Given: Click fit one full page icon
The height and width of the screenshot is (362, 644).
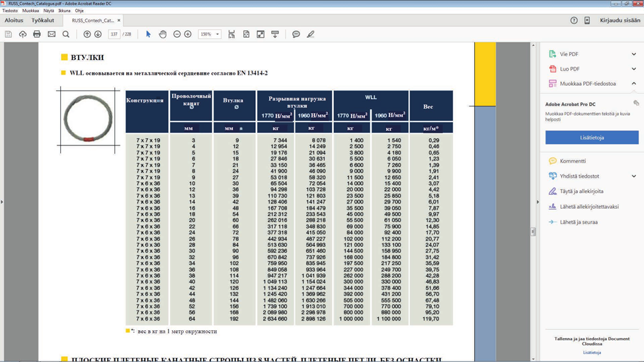Looking at the screenshot, I should (x=246, y=34).
